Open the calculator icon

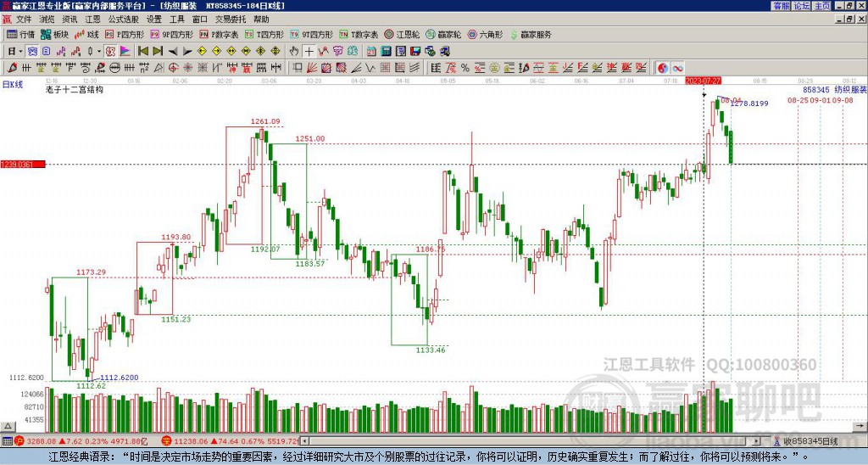[x=386, y=51]
